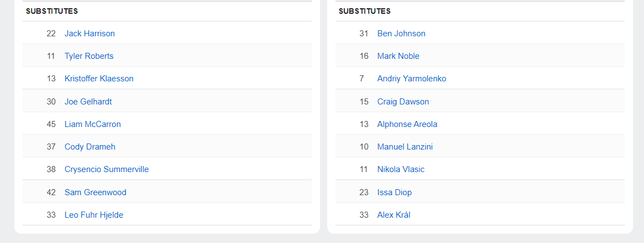Select substitute Alphonse Areola
Screen dimensions: 644x243
408,124
